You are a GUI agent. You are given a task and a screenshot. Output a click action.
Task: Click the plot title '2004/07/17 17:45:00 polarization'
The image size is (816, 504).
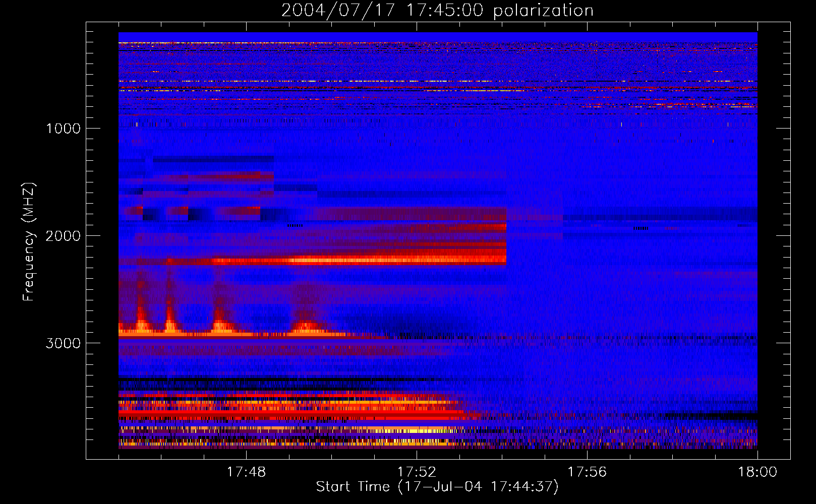(437, 10)
